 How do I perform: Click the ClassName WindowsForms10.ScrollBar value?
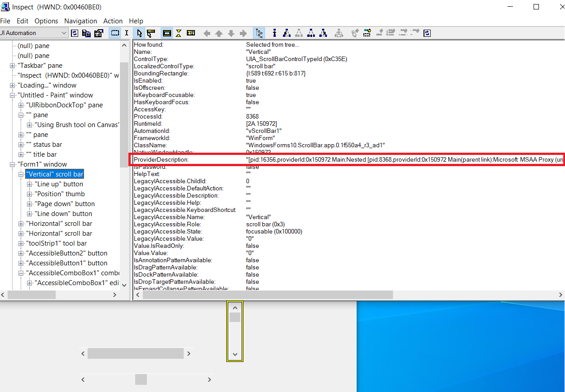(316, 145)
